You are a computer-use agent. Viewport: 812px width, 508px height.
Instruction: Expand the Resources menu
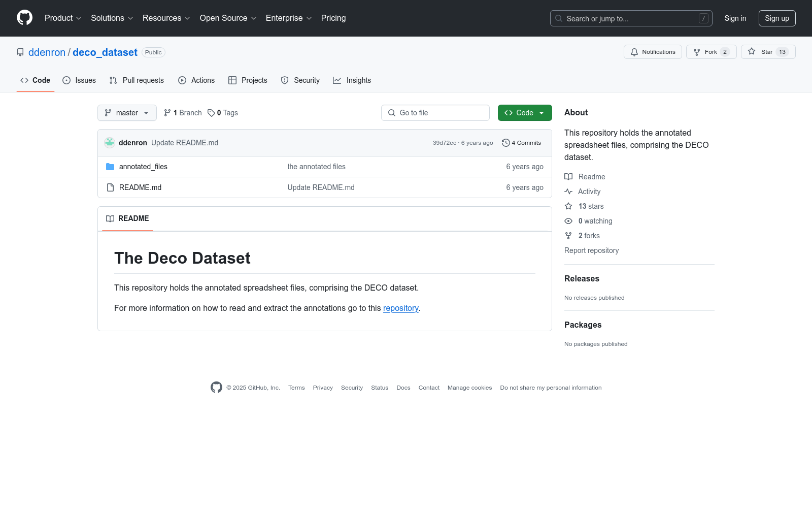click(x=166, y=18)
